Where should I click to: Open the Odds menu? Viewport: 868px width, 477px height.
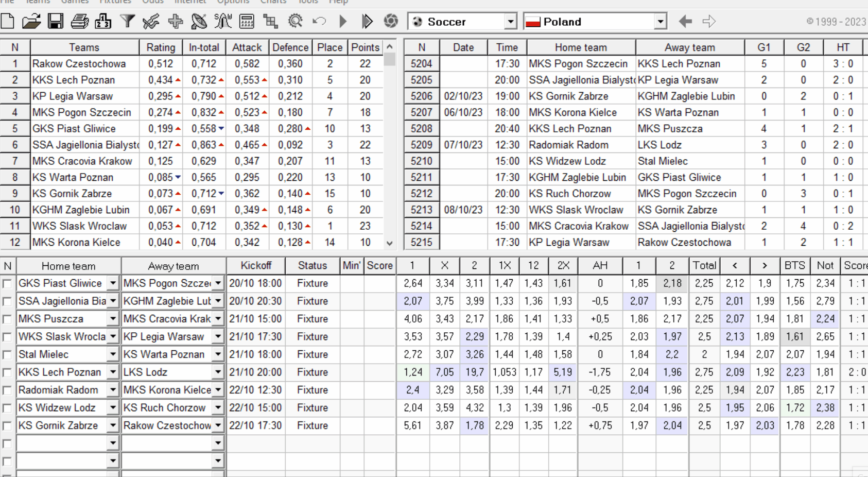(x=152, y=2)
